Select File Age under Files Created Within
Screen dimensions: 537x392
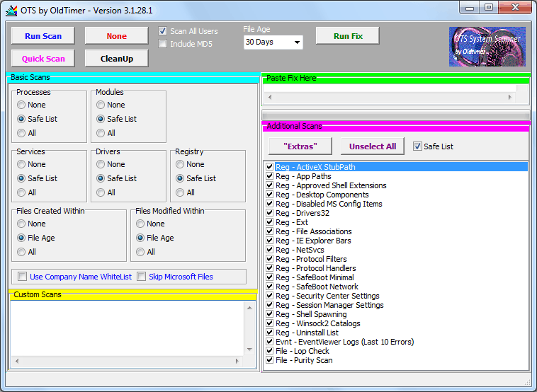coord(21,238)
